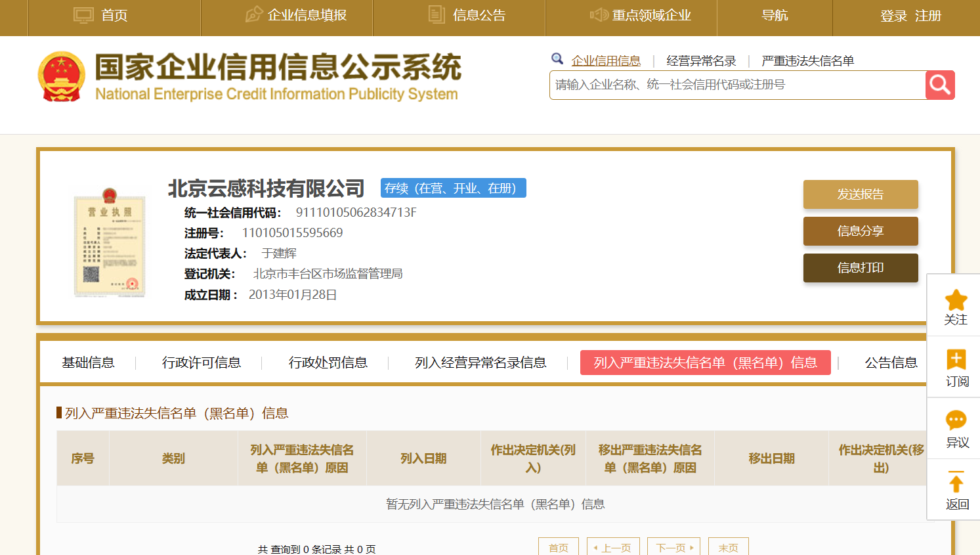980x555 pixels.
Task: Open 首页 in top navigation
Action: (114, 15)
